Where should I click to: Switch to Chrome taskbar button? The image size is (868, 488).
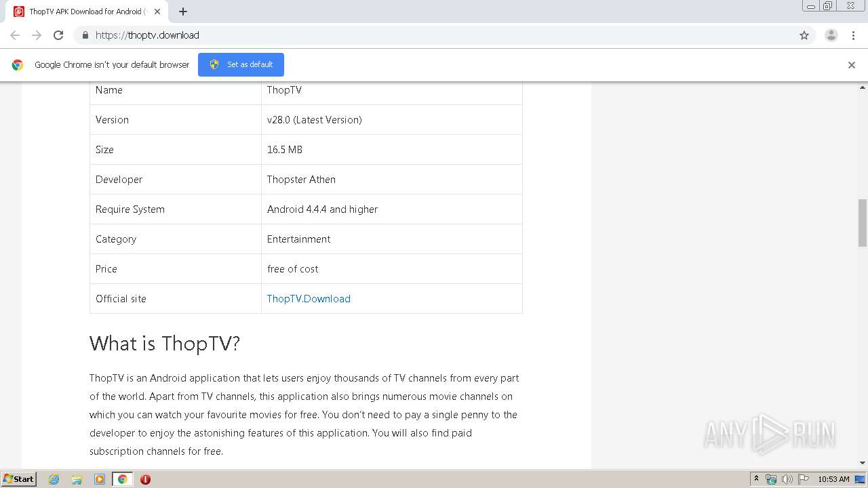[x=122, y=479]
